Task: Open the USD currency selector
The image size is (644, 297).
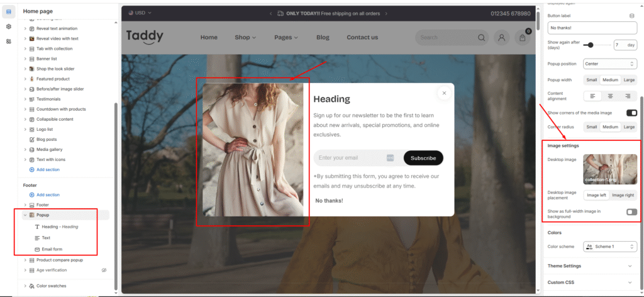Action: pos(140,13)
